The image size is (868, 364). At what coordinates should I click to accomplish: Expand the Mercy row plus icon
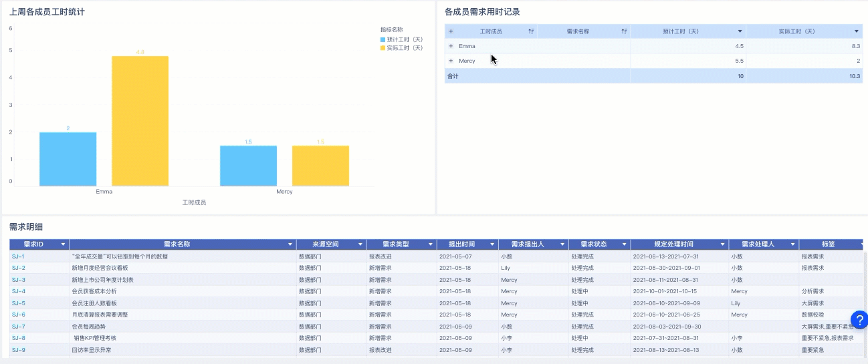451,61
